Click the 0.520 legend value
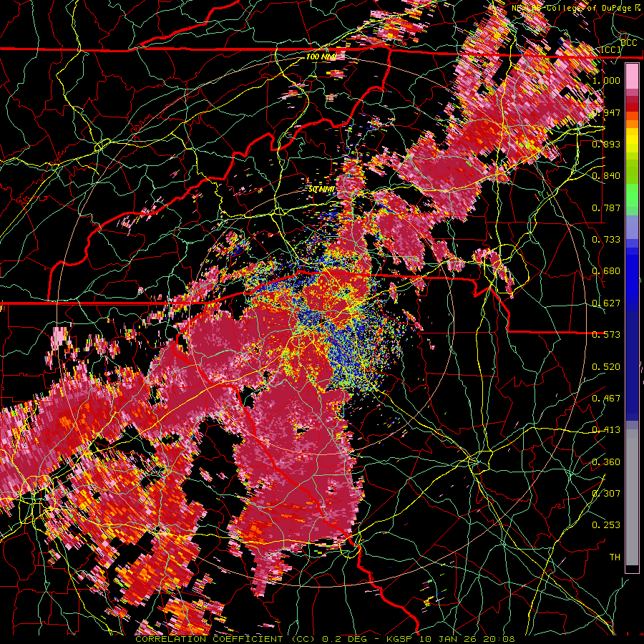Image resolution: width=644 pixels, height=644 pixels. tap(606, 366)
